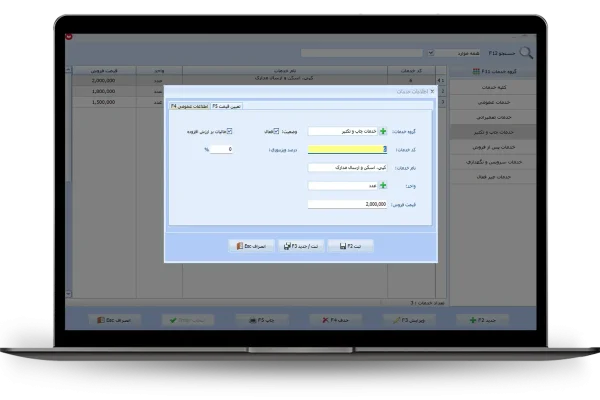Click the Cancel Esc button in main window bottom bar

point(114,320)
